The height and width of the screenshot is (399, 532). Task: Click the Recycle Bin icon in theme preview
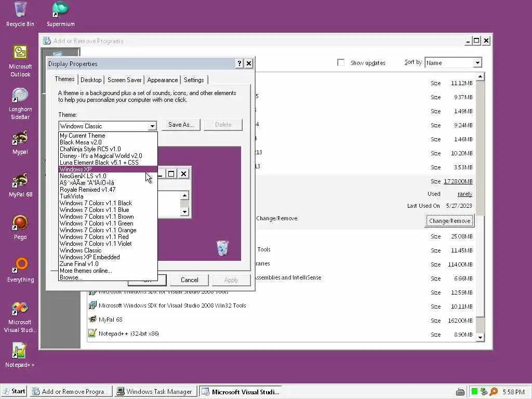click(222, 248)
